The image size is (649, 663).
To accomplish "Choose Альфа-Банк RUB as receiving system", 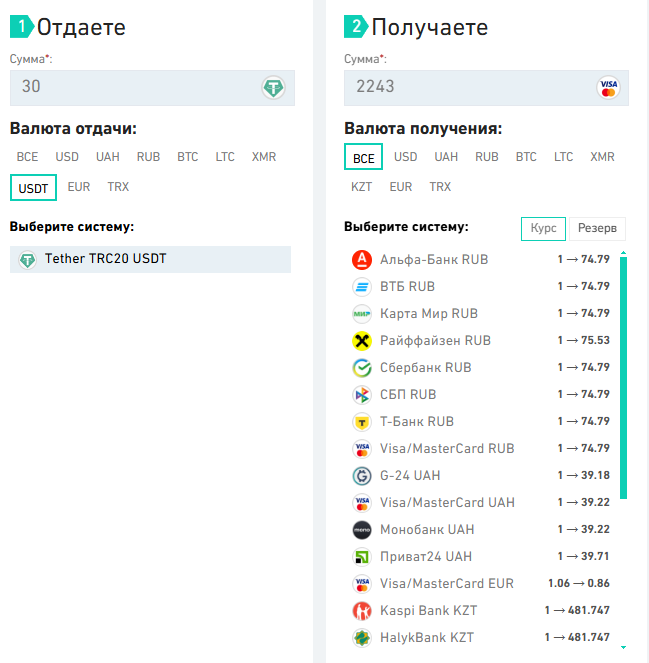I will pyautogui.click(x=481, y=260).
